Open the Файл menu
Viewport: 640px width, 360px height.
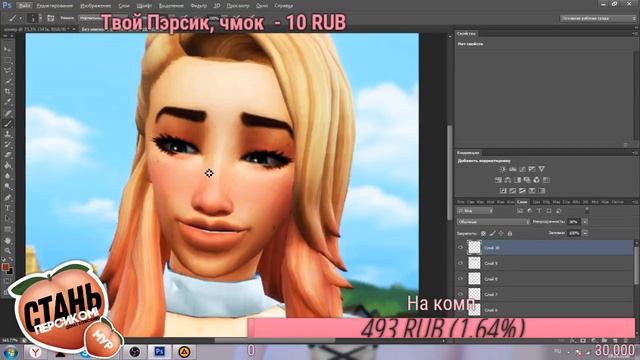[24, 6]
